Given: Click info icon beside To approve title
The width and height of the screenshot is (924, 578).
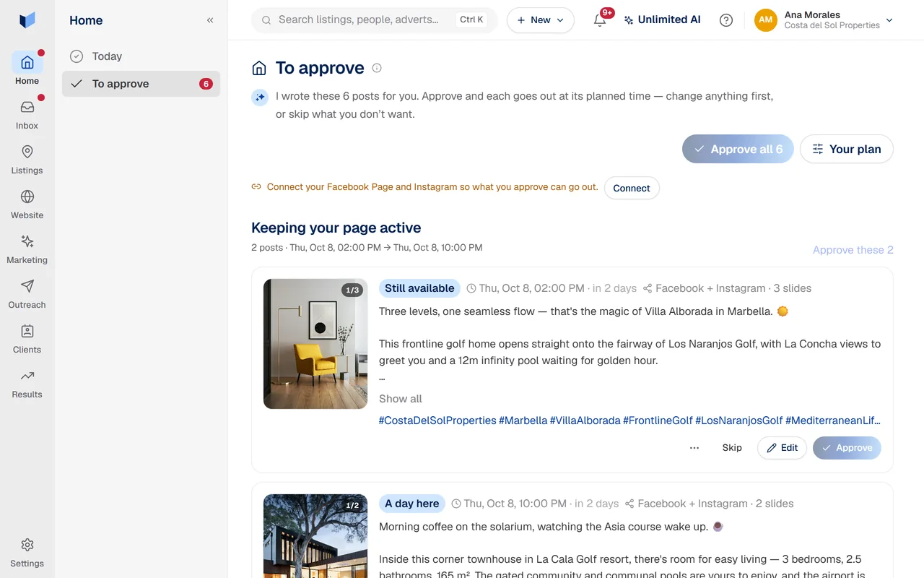Looking at the screenshot, I should pyautogui.click(x=377, y=68).
